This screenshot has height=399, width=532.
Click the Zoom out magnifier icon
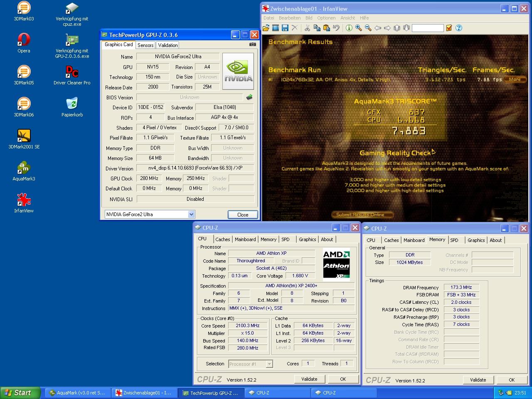pos(368,28)
